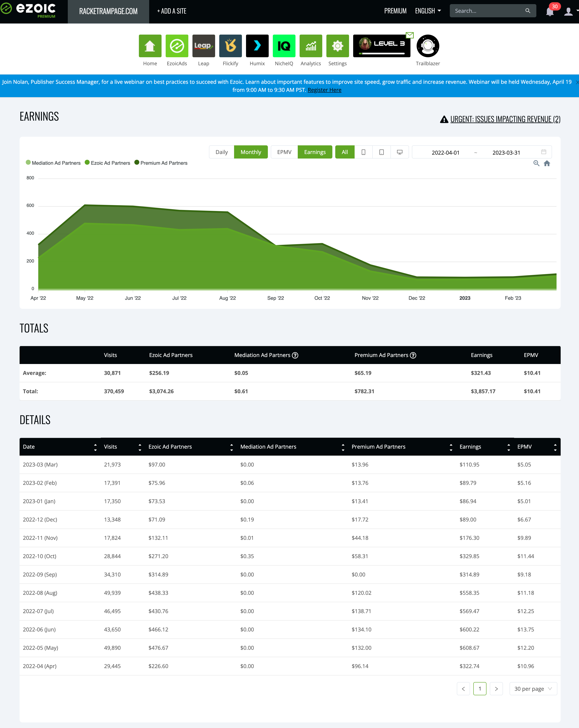Select All devices filter
Image resolution: width=579 pixels, height=728 pixels.
345,152
